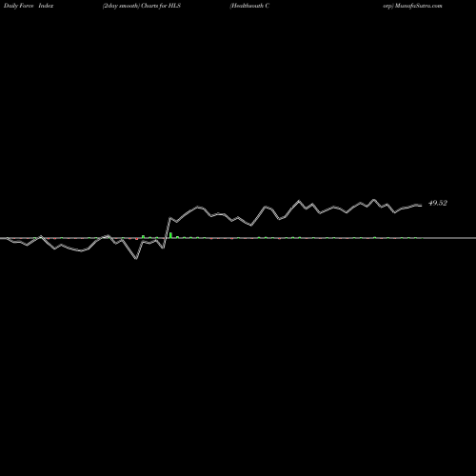
Task: Click the 'Daily Force Index' title text
Action: [x=29, y=6]
